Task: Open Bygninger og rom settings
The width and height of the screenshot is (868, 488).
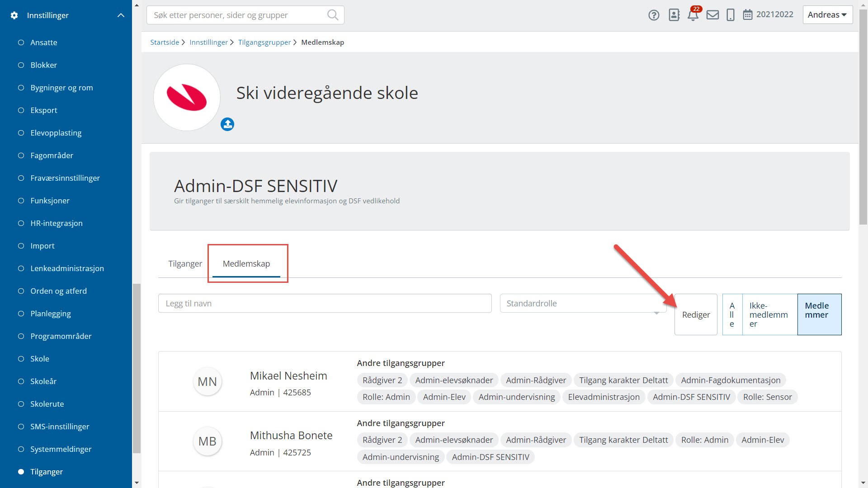Action: click(x=61, y=88)
